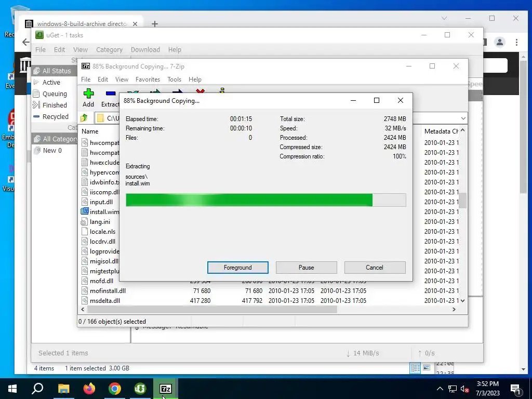Select mofd.dll in the file list
532x399 pixels.
coord(101,281)
